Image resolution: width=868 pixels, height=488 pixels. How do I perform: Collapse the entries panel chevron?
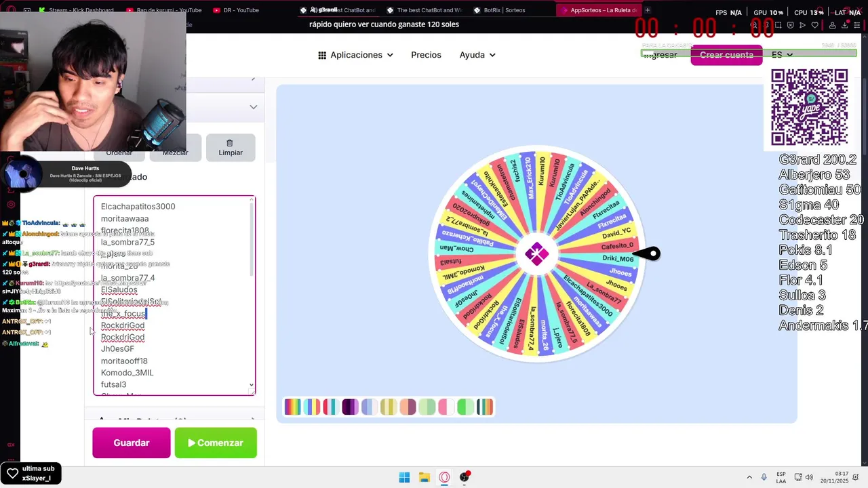coord(253,107)
